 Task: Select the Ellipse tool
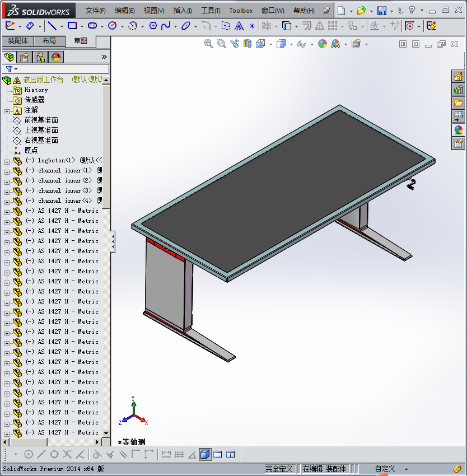pos(185,26)
